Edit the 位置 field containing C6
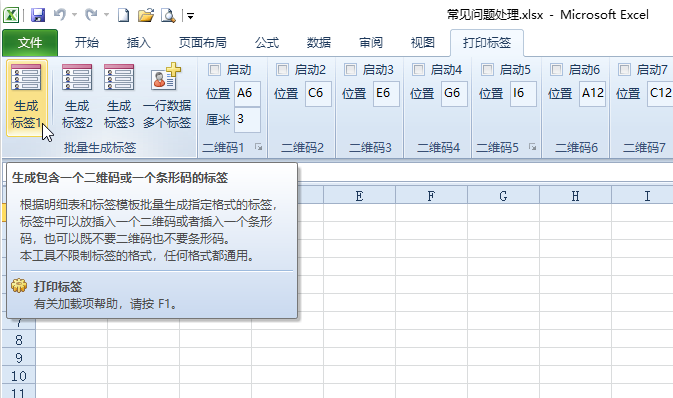Image resolution: width=673 pixels, height=398 pixels. coord(318,93)
